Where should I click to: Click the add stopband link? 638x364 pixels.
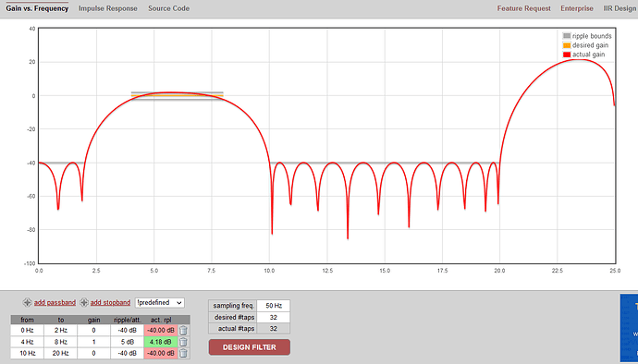coord(110,303)
